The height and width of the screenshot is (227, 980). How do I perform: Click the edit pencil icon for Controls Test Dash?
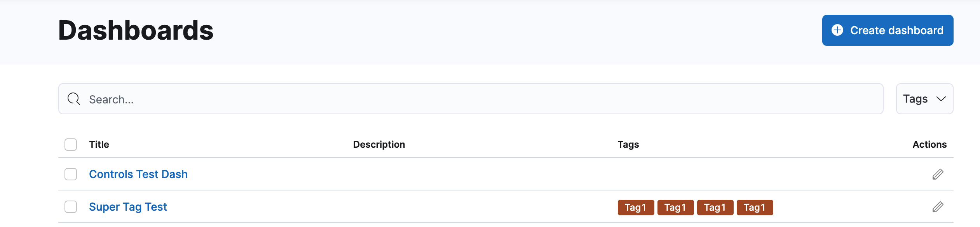tap(937, 175)
